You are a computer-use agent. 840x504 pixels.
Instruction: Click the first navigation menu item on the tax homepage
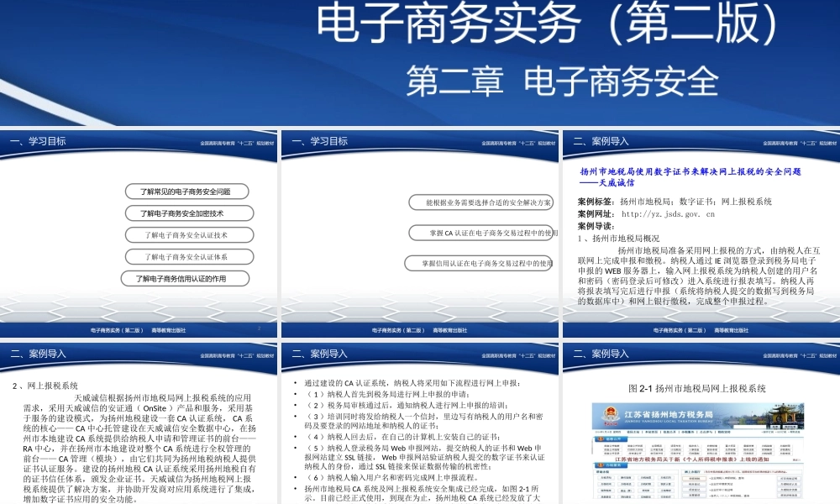click(632, 431)
